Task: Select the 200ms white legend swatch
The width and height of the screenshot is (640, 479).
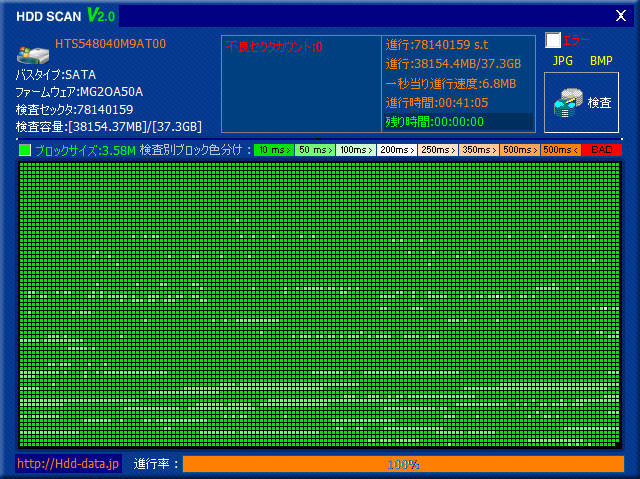Action: click(x=397, y=150)
